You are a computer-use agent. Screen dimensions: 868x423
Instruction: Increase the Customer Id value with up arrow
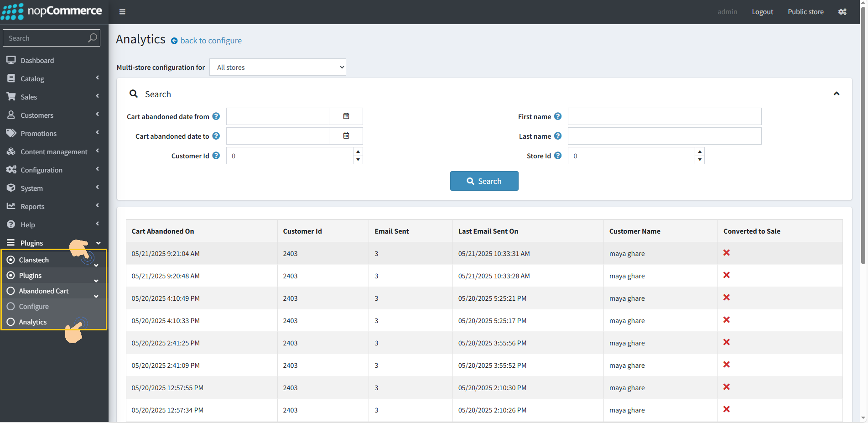click(358, 151)
